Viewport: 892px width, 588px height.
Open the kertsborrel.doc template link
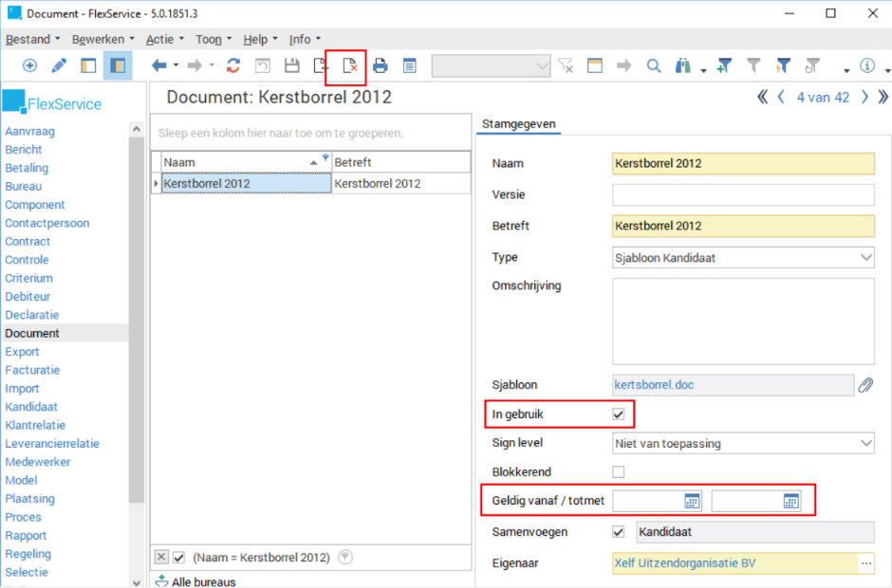(654, 385)
